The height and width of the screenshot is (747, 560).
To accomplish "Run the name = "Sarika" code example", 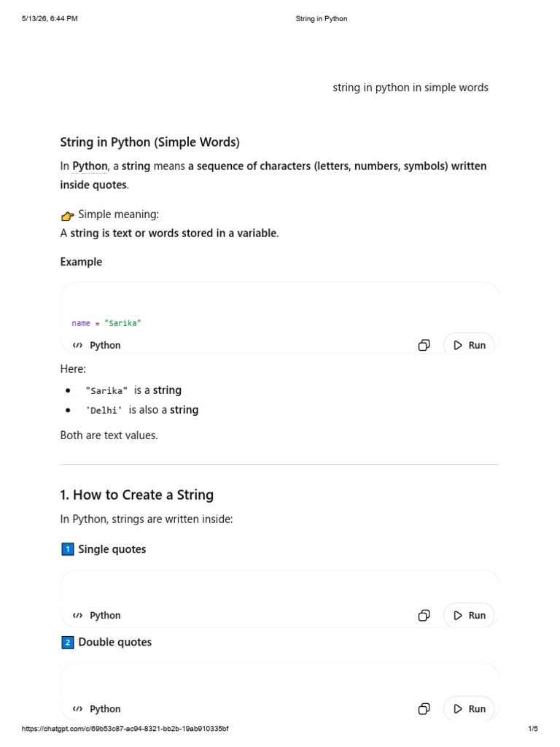I will pos(469,345).
